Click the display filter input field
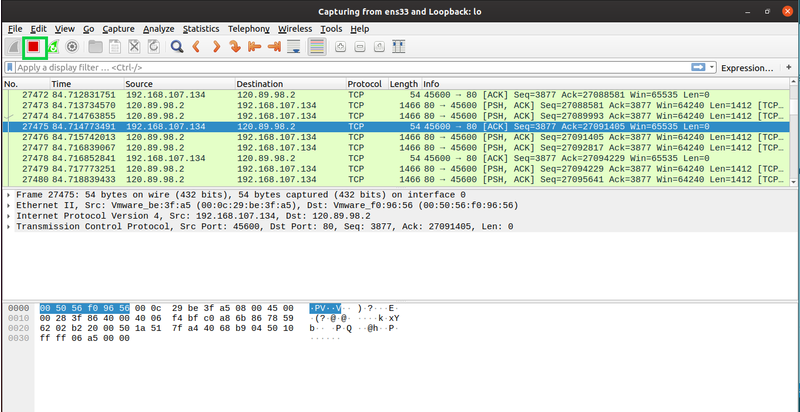 click(x=350, y=67)
